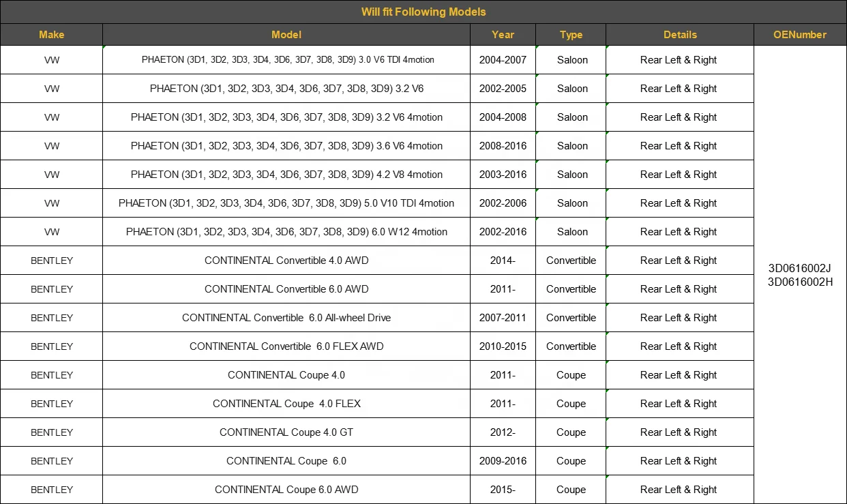Click the CONTINENTAL Coupe 4.0 FLEX cell

coord(286,404)
